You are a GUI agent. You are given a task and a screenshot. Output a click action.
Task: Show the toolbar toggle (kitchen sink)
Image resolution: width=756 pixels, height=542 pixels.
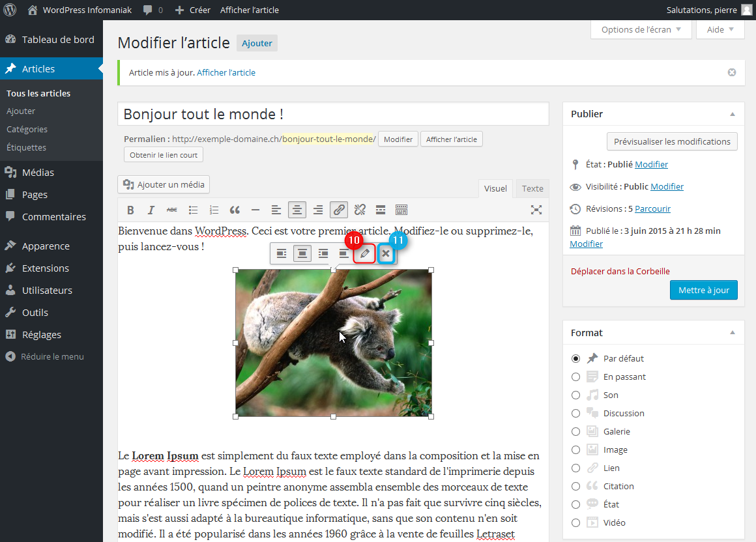tap(401, 210)
